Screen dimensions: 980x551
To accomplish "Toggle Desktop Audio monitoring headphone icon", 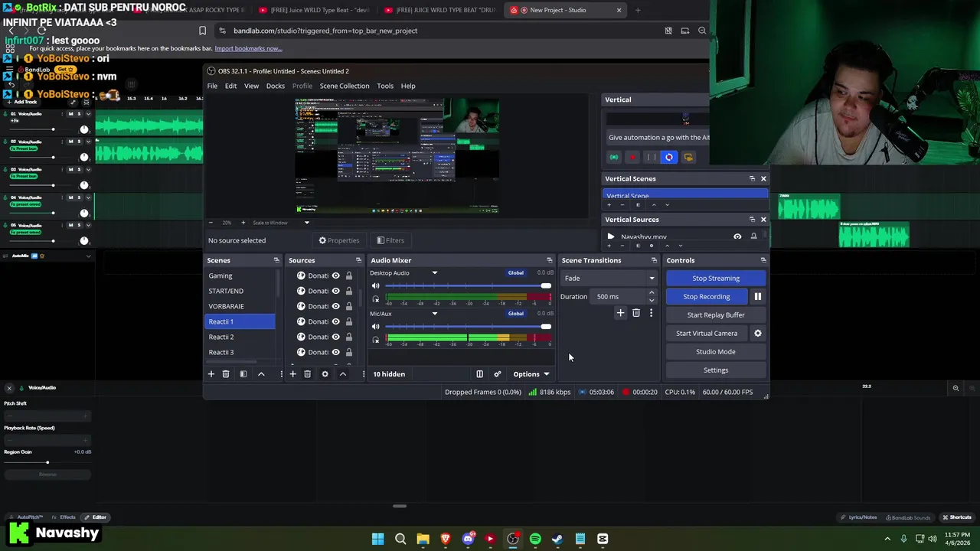I will click(x=375, y=298).
